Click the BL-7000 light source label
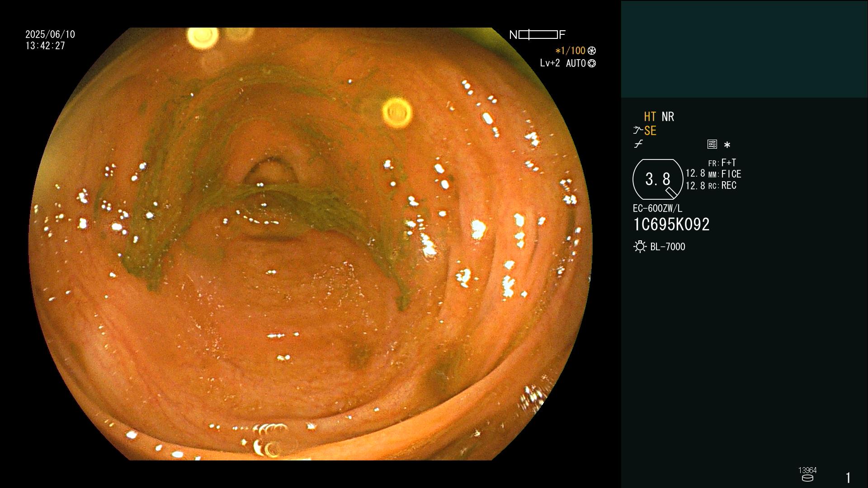This screenshot has height=488, width=868. 668,247
